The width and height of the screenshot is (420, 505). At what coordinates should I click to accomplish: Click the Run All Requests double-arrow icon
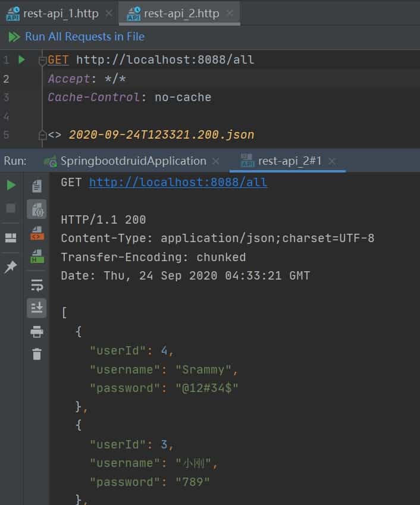coord(14,37)
